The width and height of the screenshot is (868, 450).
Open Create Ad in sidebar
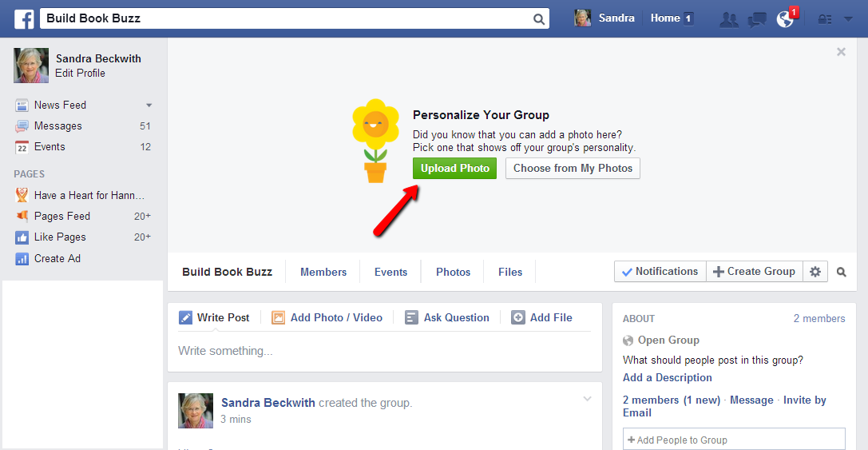click(x=57, y=258)
